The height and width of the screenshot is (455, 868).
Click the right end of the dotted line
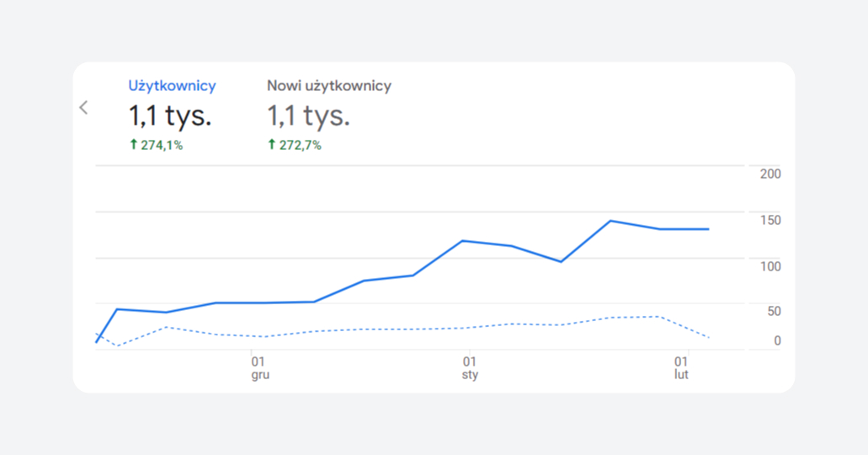pos(709,337)
